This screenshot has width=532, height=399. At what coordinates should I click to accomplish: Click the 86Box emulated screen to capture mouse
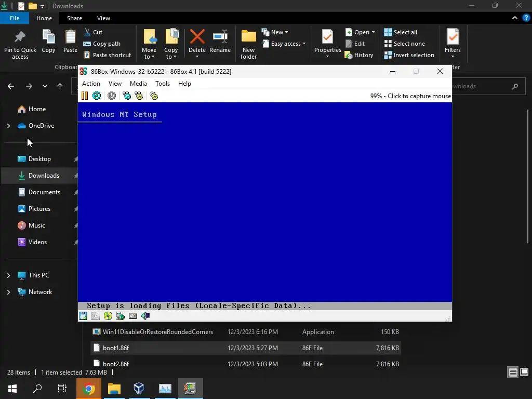click(264, 206)
